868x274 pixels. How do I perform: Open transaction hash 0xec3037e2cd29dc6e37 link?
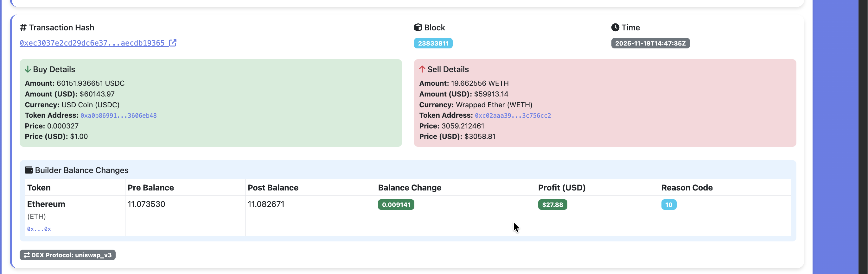coord(92,43)
